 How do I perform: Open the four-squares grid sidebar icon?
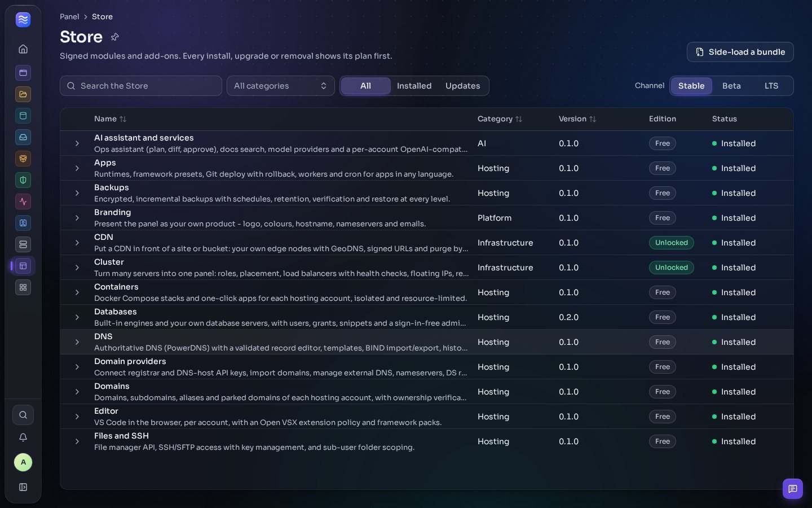(23, 287)
